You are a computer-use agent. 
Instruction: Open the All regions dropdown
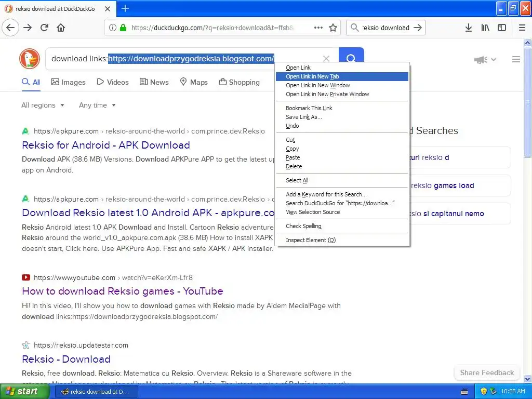click(x=43, y=105)
